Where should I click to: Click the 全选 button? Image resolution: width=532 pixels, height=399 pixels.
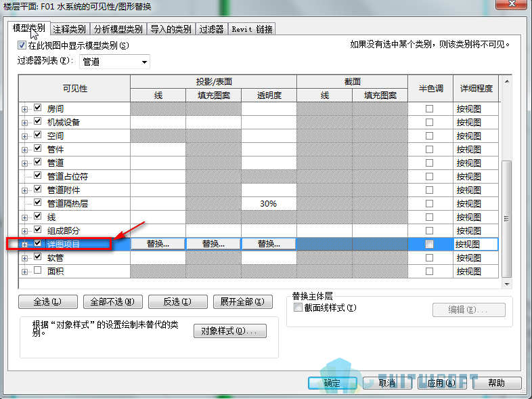[x=48, y=301]
